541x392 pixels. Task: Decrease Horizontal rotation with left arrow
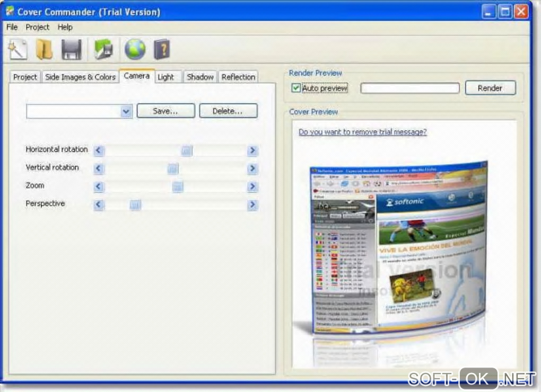[x=99, y=150]
